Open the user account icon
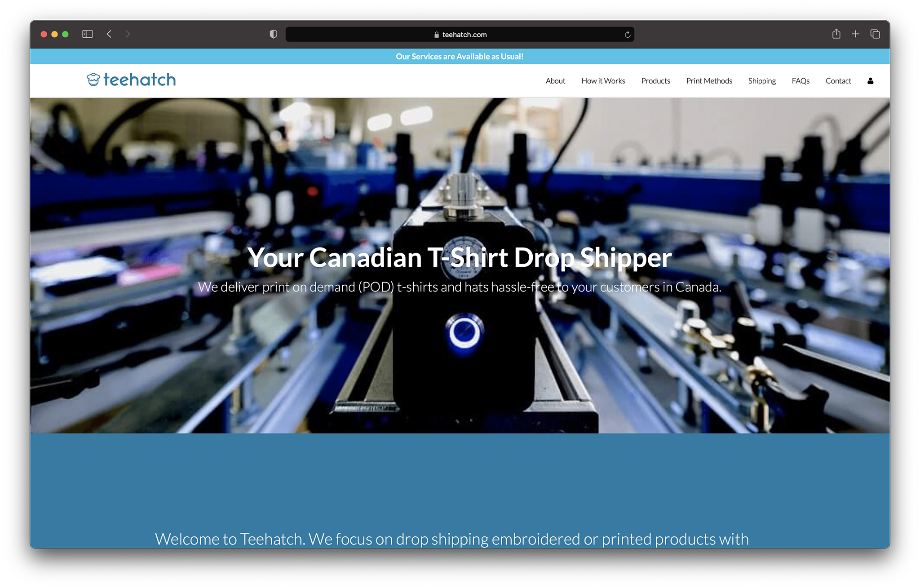Image resolution: width=920 pixels, height=588 pixels. click(x=871, y=81)
